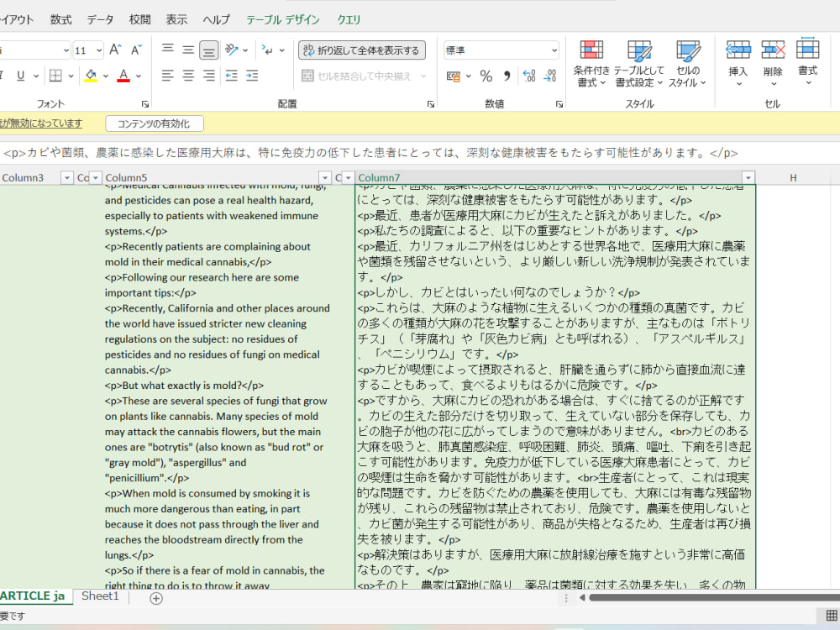Switch to Sheet1 tab

point(100,596)
